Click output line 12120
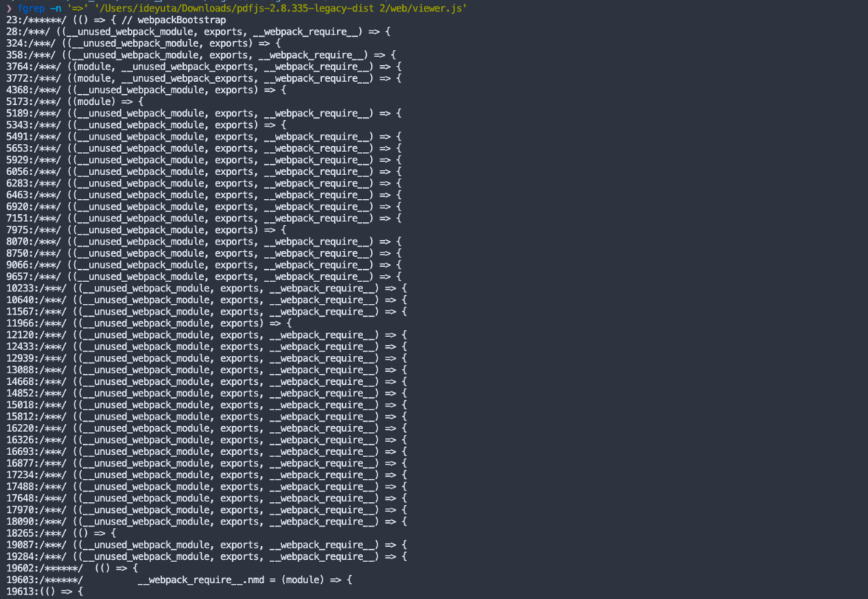The height and width of the screenshot is (599, 868). pos(207,335)
